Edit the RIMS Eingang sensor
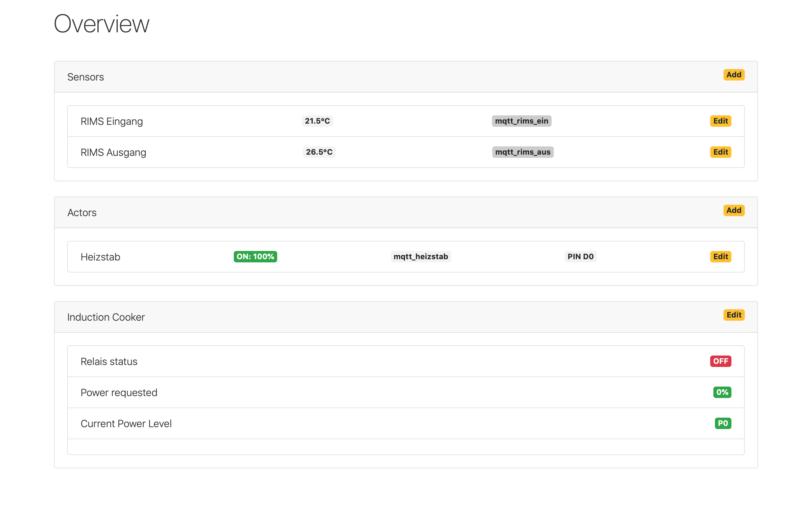Image resolution: width=812 pixels, height=507 pixels. pos(720,121)
